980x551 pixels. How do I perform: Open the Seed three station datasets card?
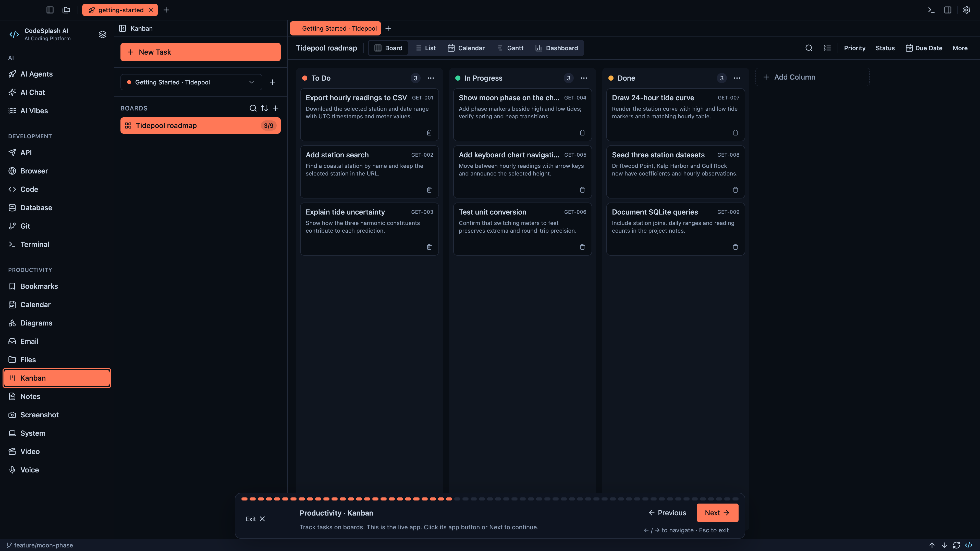click(675, 171)
